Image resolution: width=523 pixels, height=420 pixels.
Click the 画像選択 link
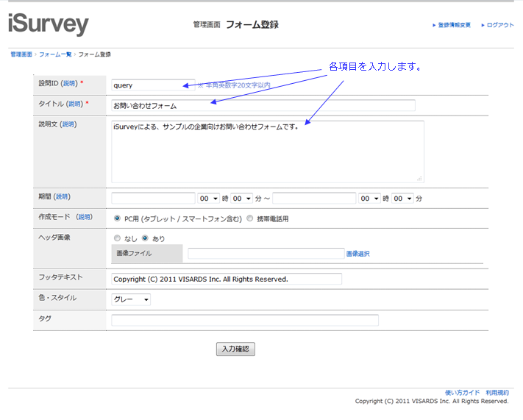tap(357, 254)
